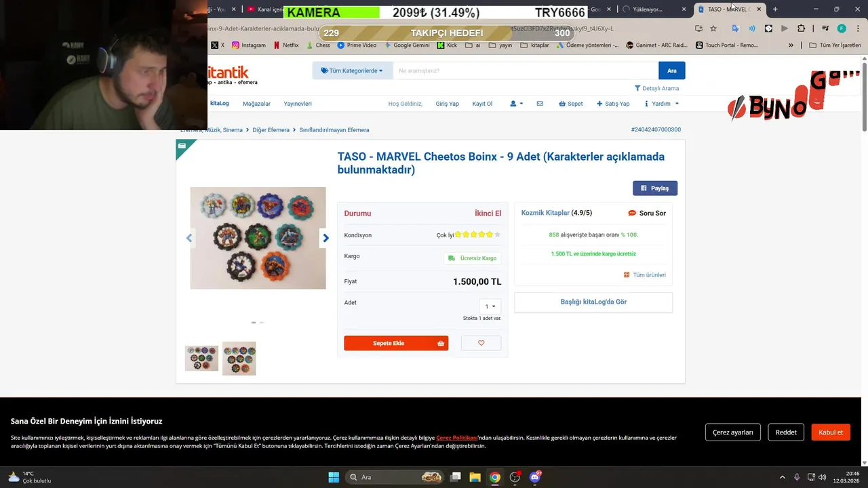Show previous product image arrow

189,238
